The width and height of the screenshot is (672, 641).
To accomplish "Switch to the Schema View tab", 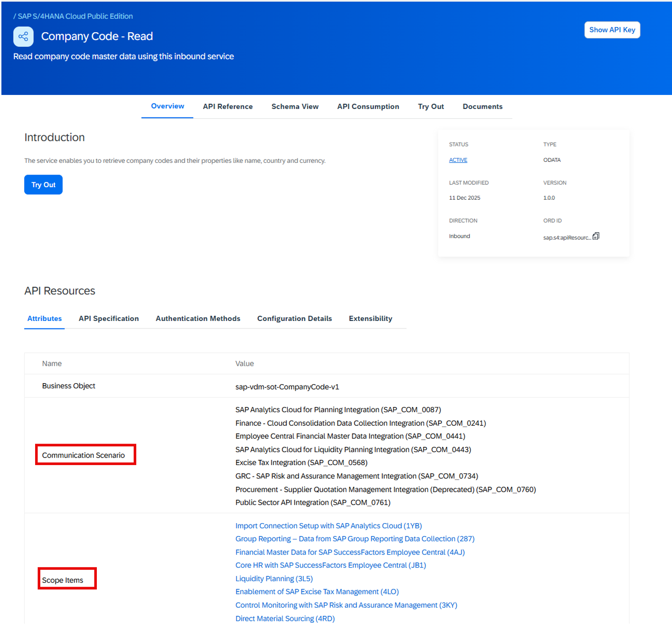I will point(295,107).
